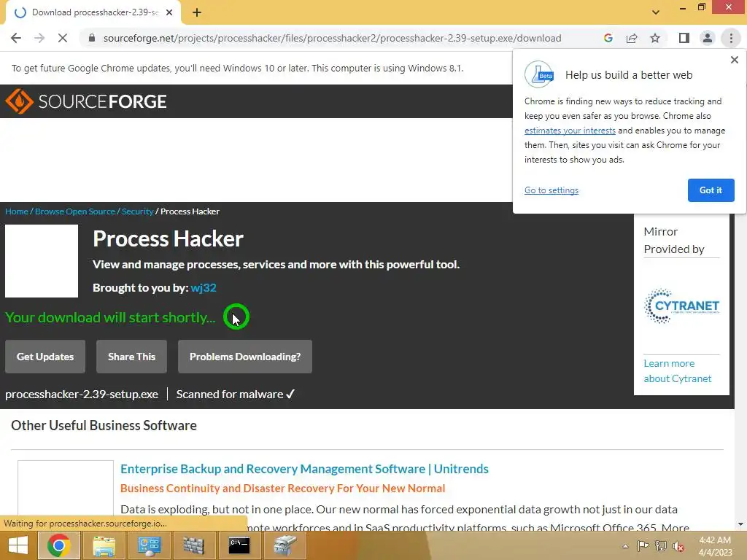The width and height of the screenshot is (747, 560).
Task: Click the Scanned for malware text
Action: (236, 394)
